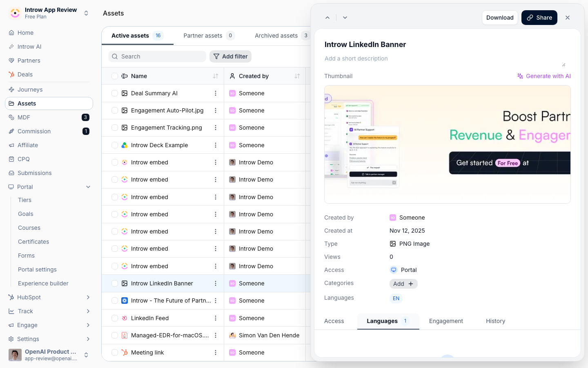This screenshot has height=368, width=588.
Task: Click the EN language badge
Action: point(396,298)
